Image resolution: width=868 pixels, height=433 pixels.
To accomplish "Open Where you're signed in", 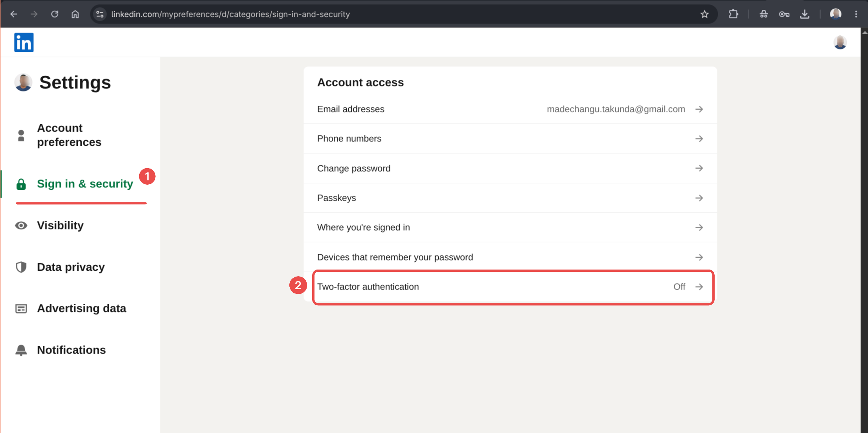I will pyautogui.click(x=510, y=228).
